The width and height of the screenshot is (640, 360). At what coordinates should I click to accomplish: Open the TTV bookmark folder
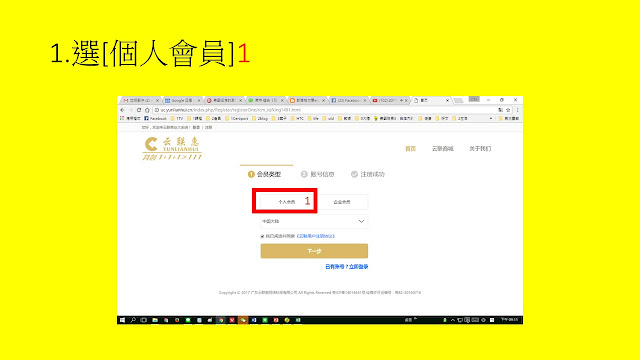pos(177,118)
